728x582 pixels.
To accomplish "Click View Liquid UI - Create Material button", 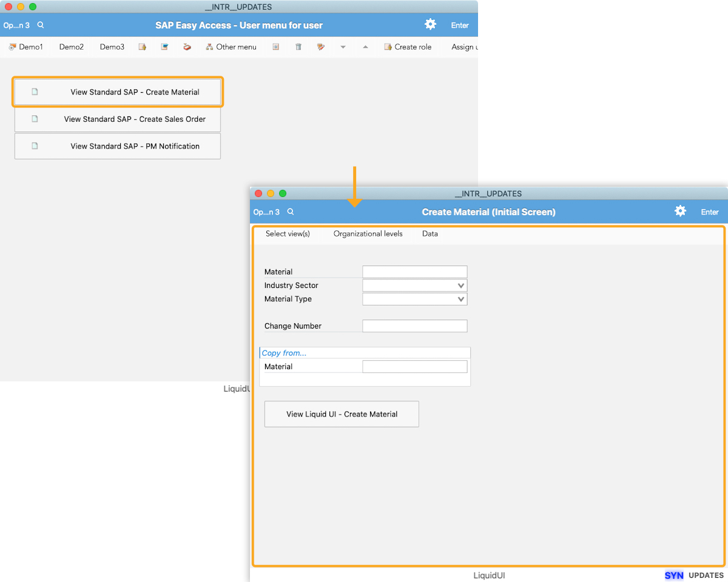I will pos(342,414).
